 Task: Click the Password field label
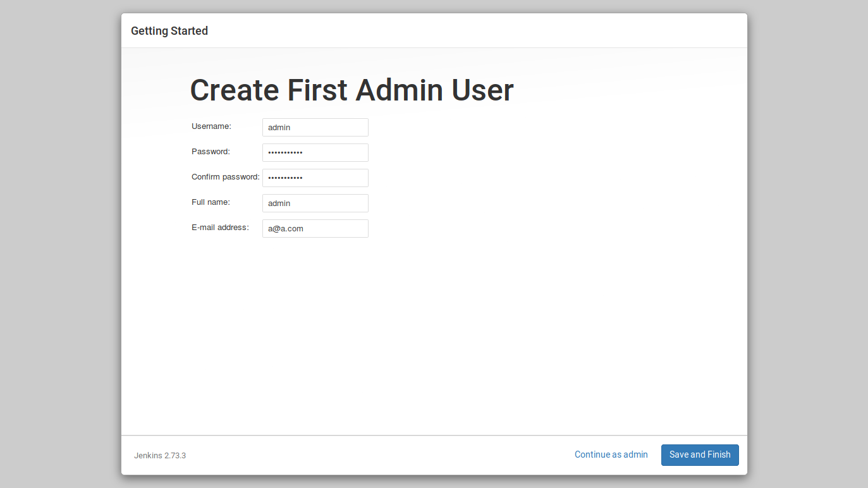click(x=209, y=151)
